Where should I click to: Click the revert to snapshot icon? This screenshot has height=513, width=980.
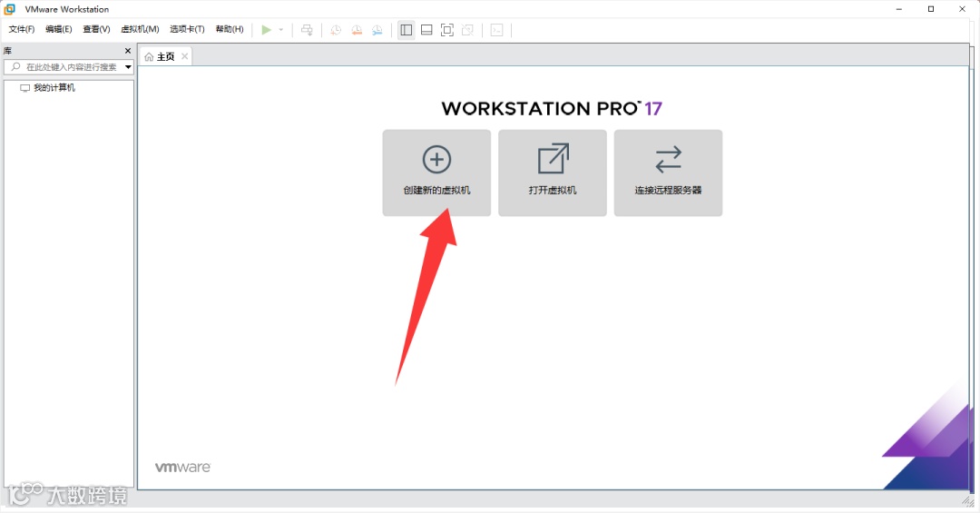pos(357,29)
